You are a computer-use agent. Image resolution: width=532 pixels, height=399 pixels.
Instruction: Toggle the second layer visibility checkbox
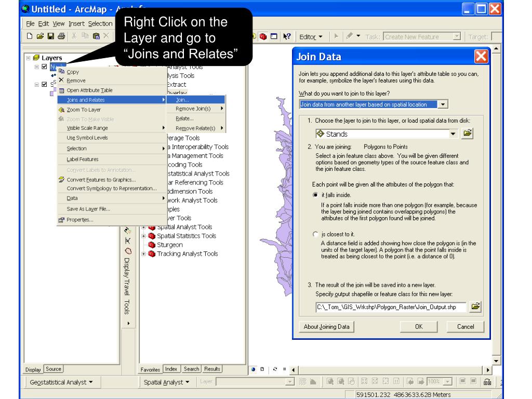pyautogui.click(x=44, y=84)
